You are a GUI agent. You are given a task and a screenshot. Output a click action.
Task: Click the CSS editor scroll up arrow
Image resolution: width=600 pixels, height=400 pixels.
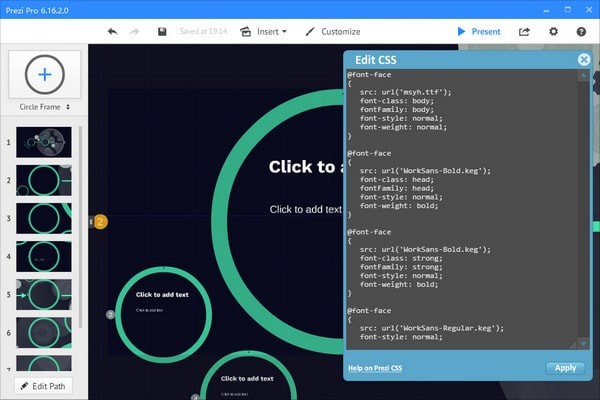click(x=583, y=75)
